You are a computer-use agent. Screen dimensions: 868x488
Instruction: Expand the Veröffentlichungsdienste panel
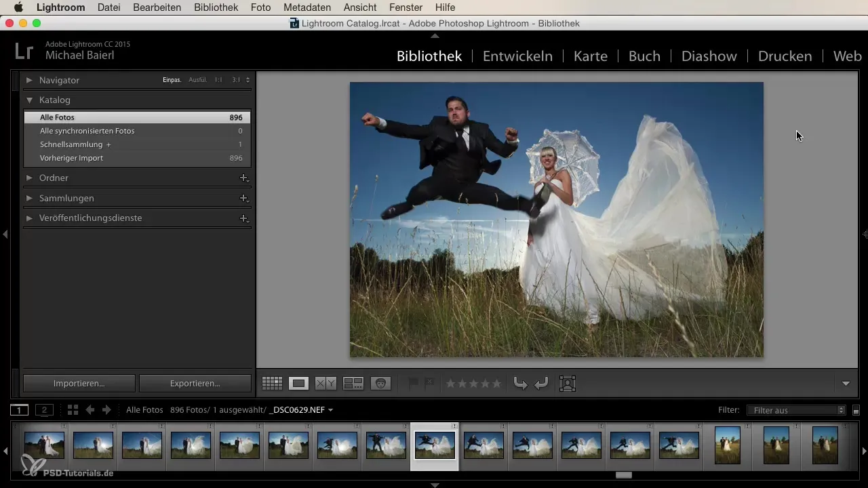[29, 218]
